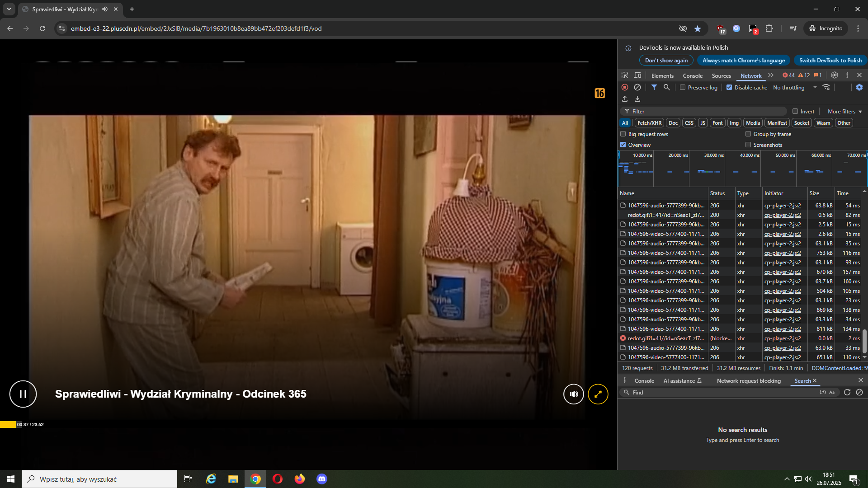Open DevTools settings gear
The width and height of the screenshot is (868, 488).
[x=835, y=75]
